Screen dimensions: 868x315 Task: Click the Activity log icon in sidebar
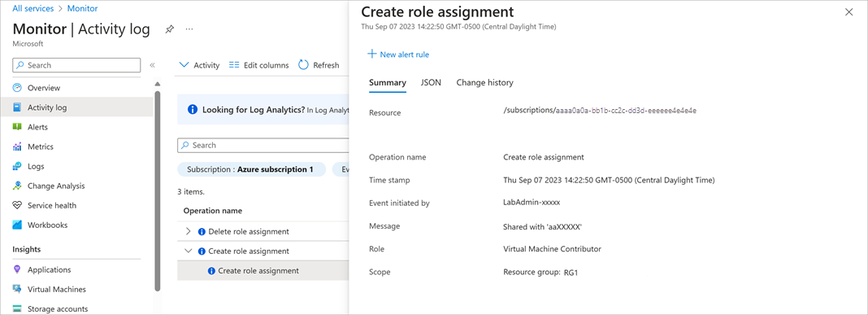tap(17, 107)
